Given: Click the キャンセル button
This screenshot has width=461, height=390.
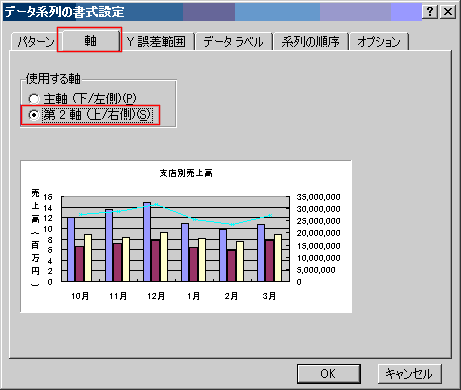Looking at the screenshot, I should click(x=409, y=374).
